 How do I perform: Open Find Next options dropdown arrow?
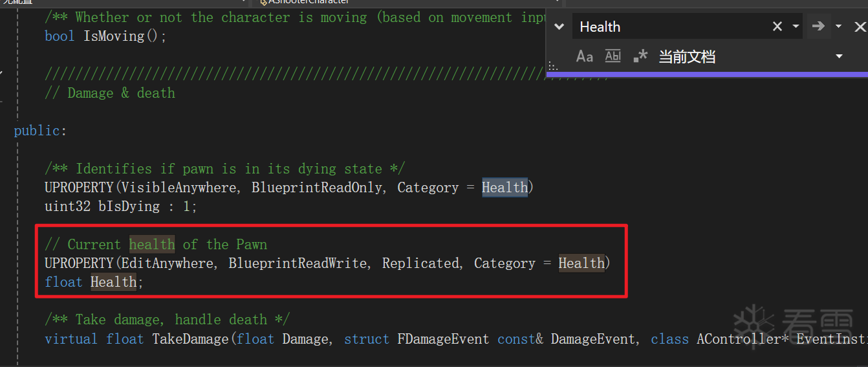pos(838,27)
